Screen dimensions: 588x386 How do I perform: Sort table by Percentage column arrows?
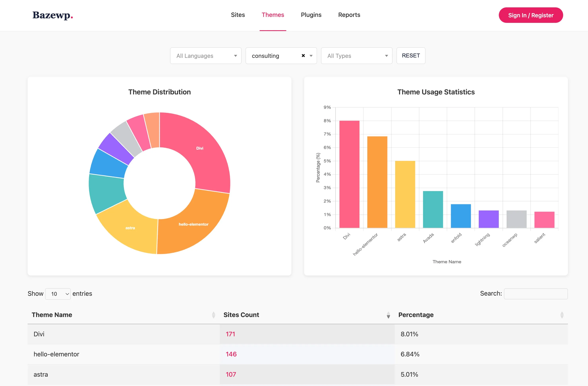point(562,315)
